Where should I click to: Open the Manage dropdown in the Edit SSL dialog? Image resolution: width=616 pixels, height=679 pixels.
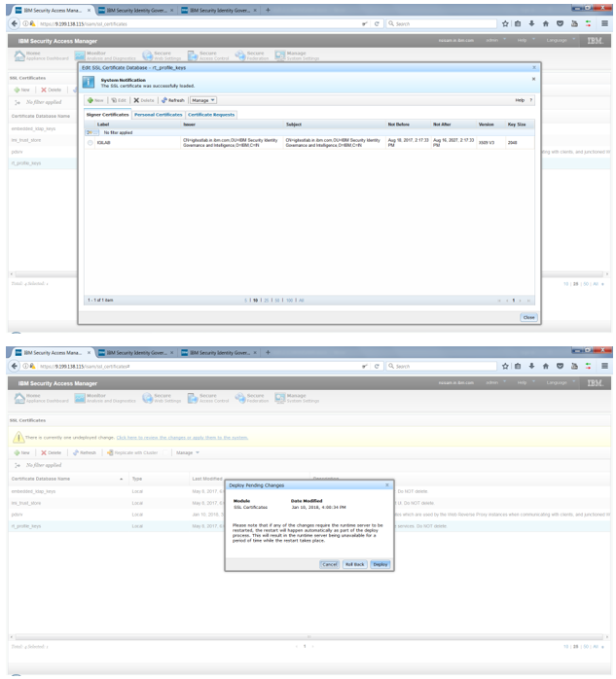tap(203, 100)
